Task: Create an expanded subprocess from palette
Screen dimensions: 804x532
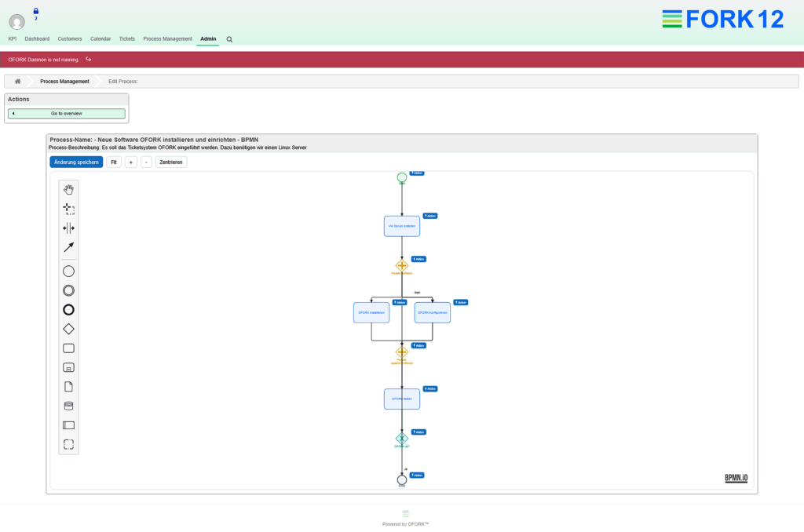Action: click(x=68, y=367)
